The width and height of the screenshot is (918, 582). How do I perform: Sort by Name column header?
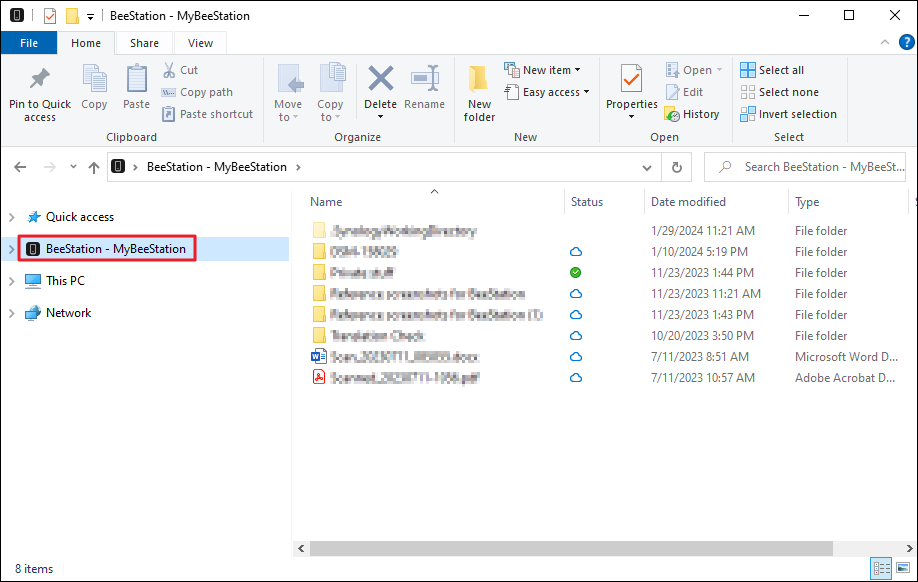click(x=326, y=202)
